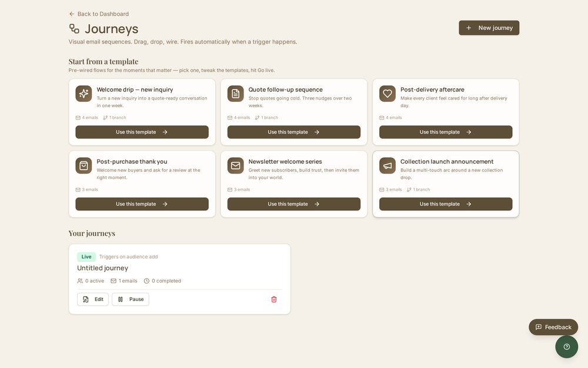588x368 pixels.
Task: Click the mail icon by '4 emails' on Quote card
Action: (x=230, y=118)
